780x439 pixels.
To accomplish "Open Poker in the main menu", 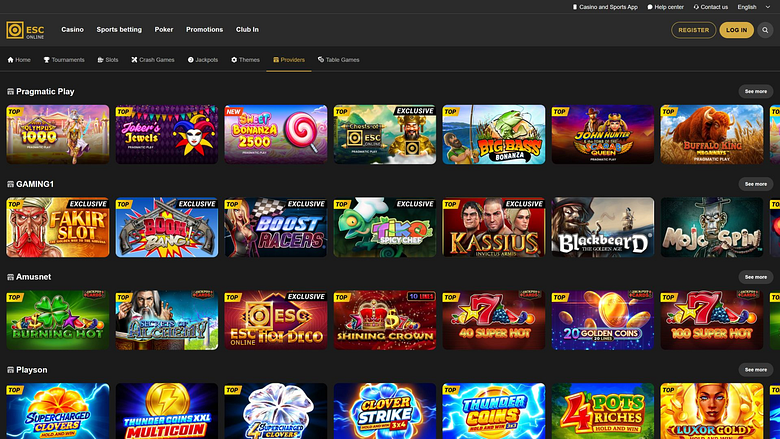I will pos(164,29).
